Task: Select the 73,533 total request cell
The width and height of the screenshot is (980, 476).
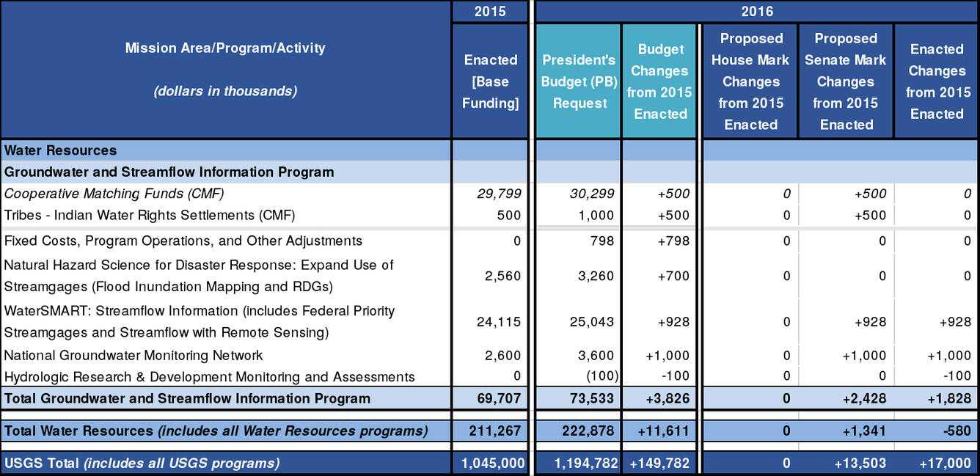Action: tap(579, 398)
